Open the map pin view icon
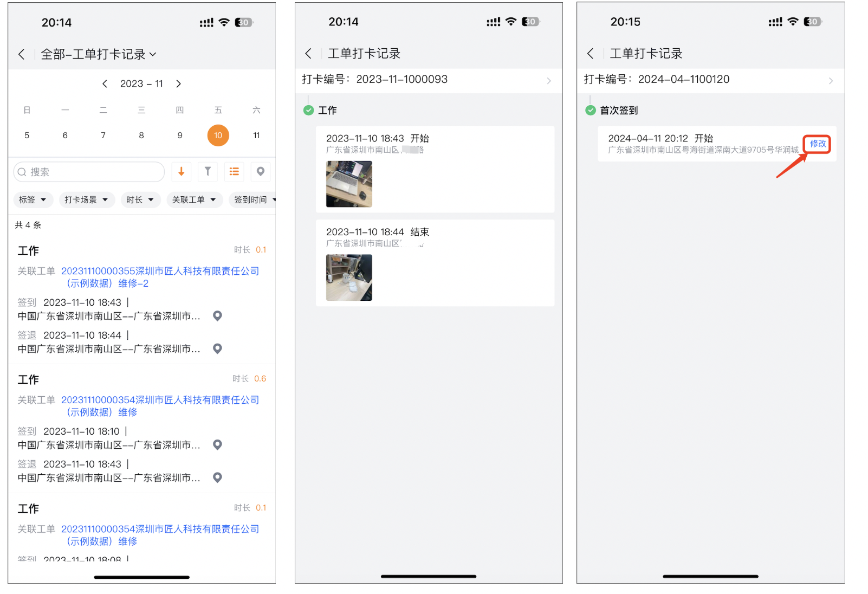The image size is (868, 594). coord(261,171)
